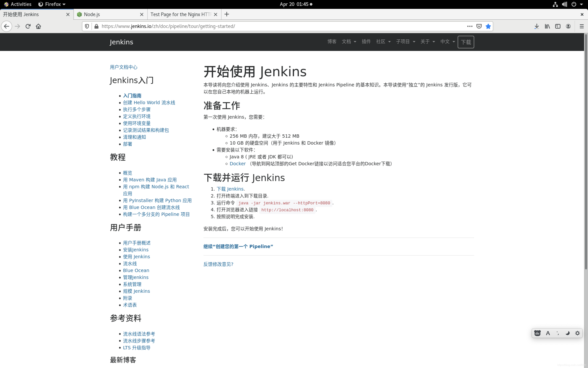Image resolution: width=588 pixels, height=368 pixels.
Task: Click the punctuation icon in floating toolbar
Action: click(558, 333)
